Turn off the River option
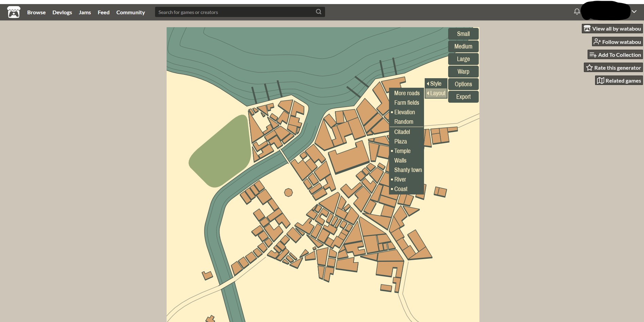The height and width of the screenshot is (322, 644). [x=400, y=179]
